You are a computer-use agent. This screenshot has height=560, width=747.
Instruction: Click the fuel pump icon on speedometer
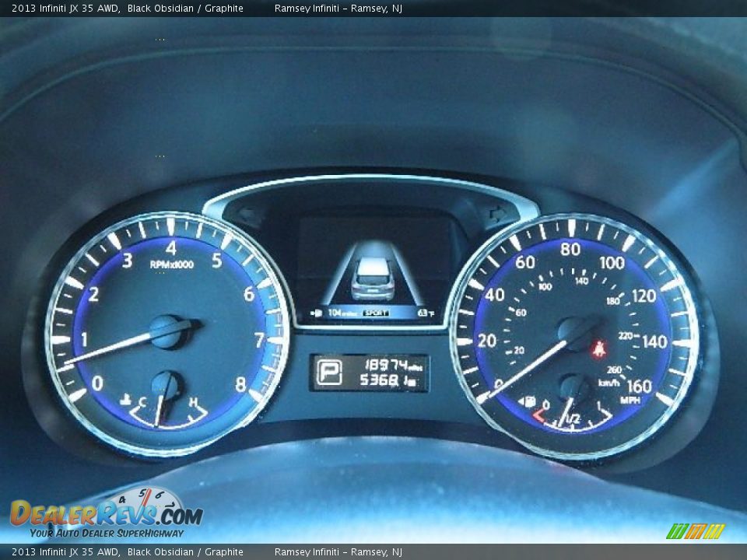coord(529,402)
